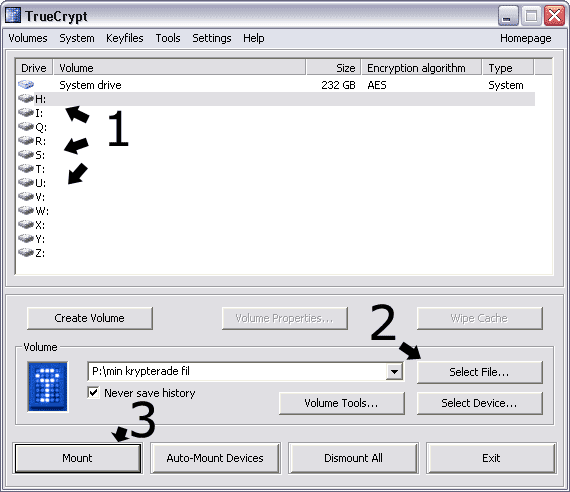The width and height of the screenshot is (570, 492).
Task: Click the H: drive icon
Action: [x=26, y=99]
